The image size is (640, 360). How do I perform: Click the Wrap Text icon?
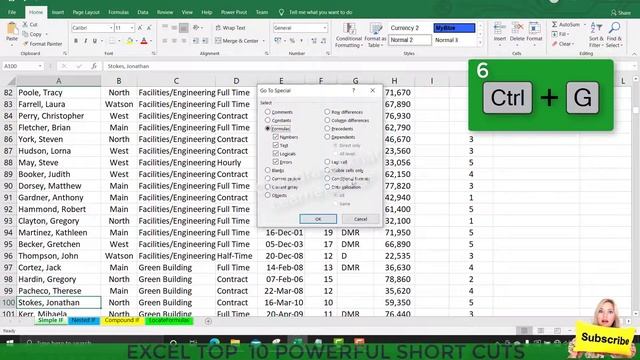coord(218,28)
